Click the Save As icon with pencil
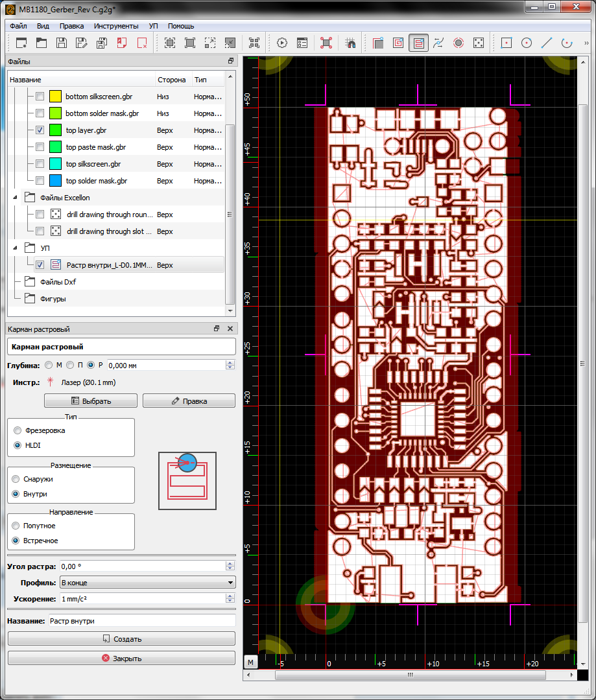596x700 pixels. coord(82,43)
